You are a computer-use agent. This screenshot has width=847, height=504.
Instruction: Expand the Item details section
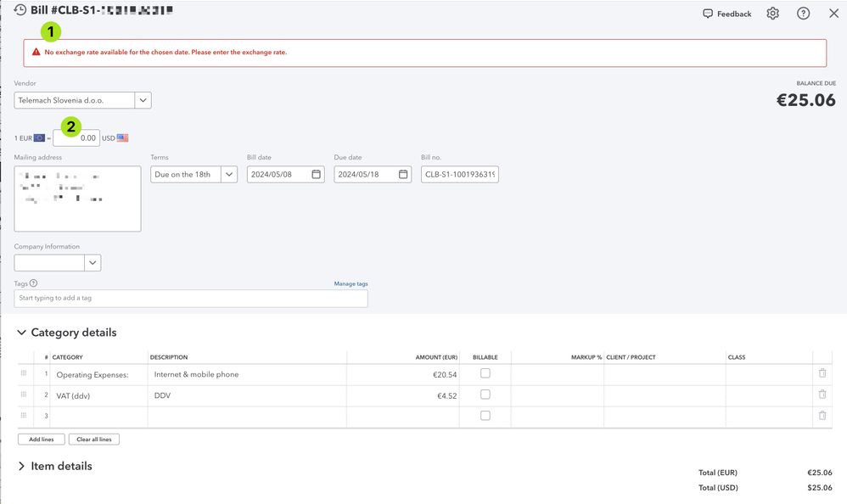pos(22,466)
